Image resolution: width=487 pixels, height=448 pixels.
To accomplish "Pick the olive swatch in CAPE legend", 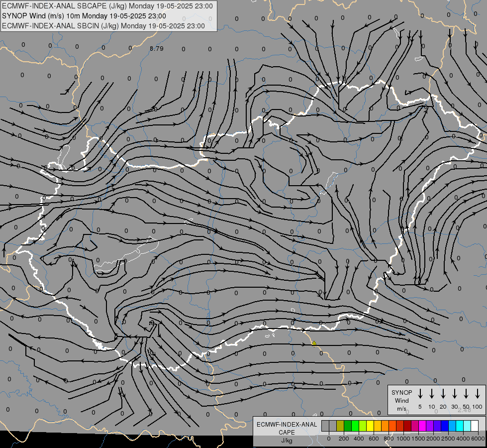I will (340, 426).
